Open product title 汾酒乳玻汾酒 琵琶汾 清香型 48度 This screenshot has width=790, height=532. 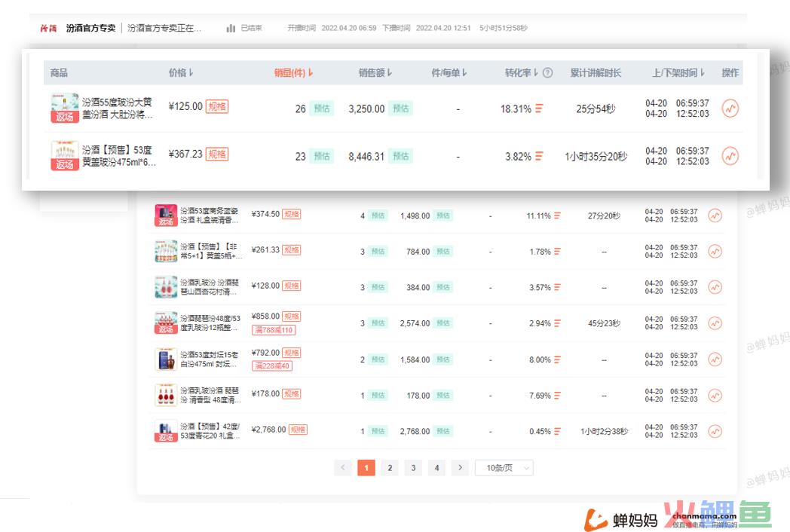coord(210,396)
